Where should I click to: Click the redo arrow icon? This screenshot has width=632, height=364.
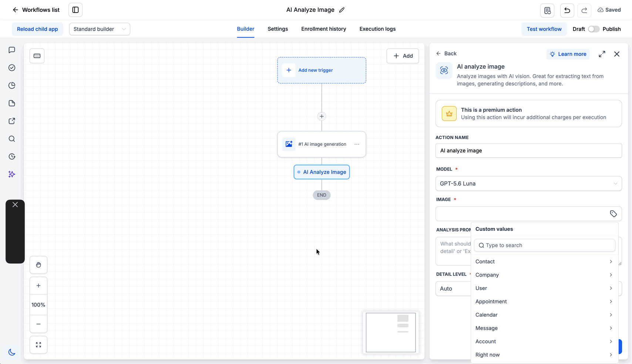tap(584, 10)
